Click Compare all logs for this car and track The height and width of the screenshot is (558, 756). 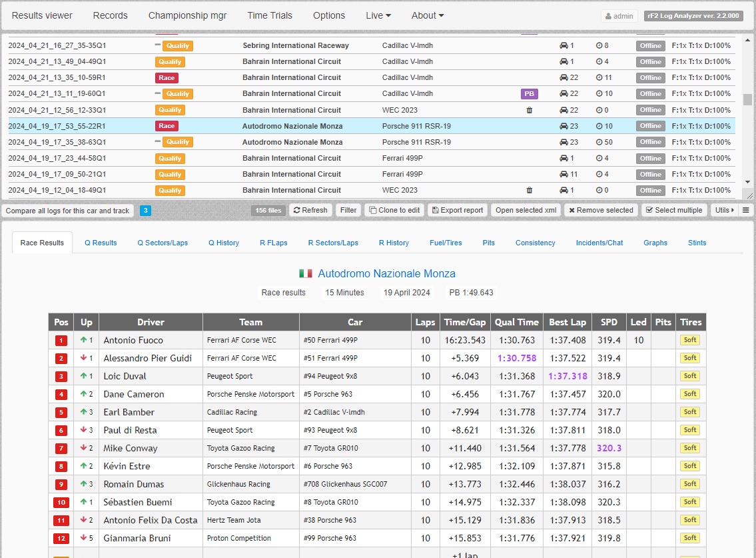[x=67, y=211]
